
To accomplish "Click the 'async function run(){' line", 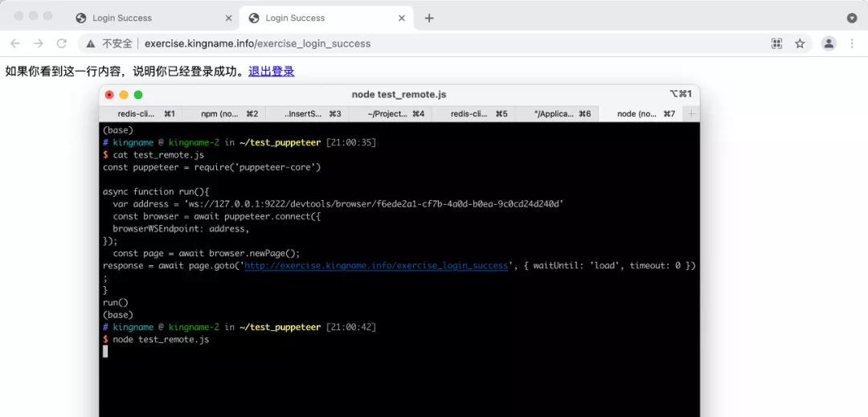I will point(156,192).
